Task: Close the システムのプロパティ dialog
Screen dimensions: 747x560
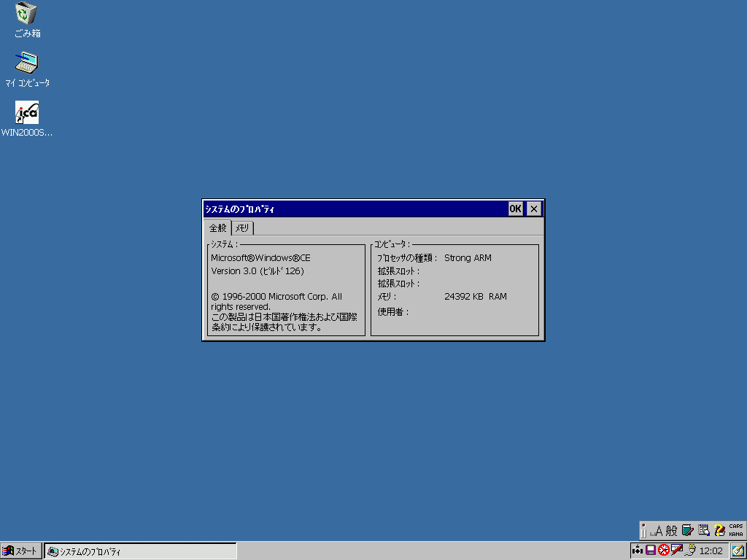Action: 534,209
